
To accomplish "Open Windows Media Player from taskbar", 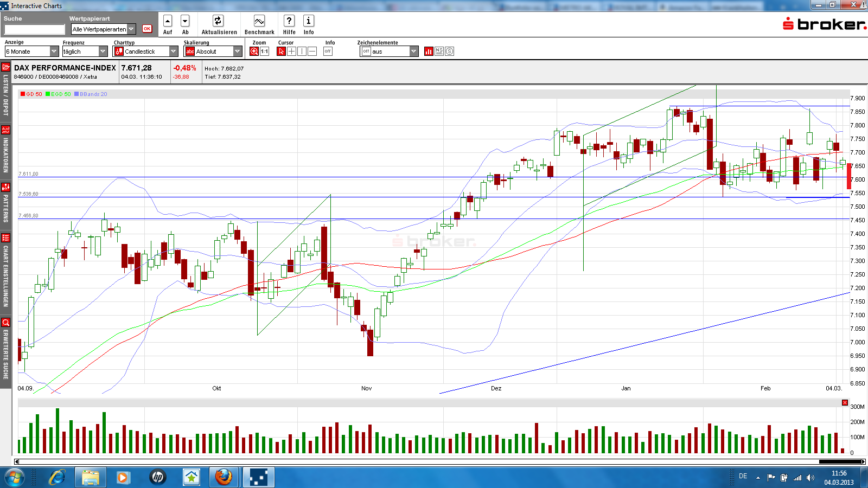I will (x=124, y=477).
